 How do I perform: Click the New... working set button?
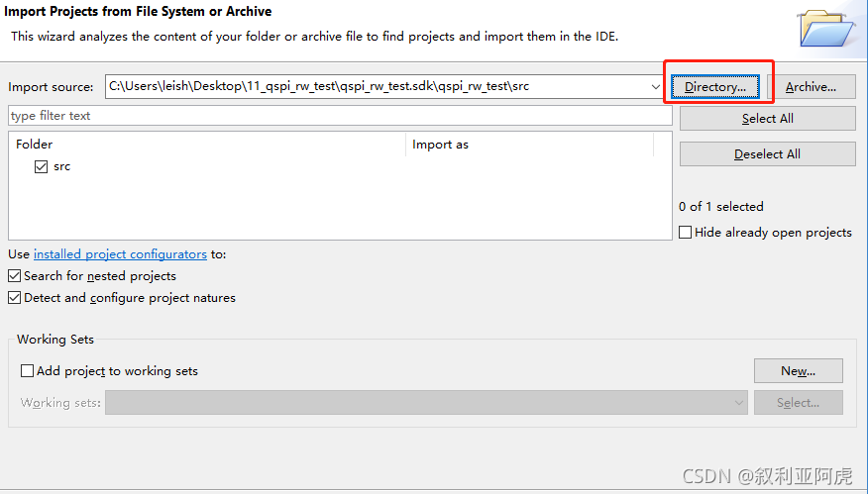[x=799, y=370]
